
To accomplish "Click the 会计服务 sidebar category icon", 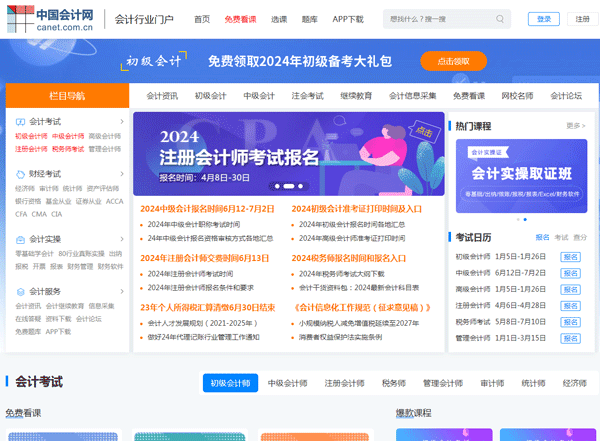I will coord(20,292).
